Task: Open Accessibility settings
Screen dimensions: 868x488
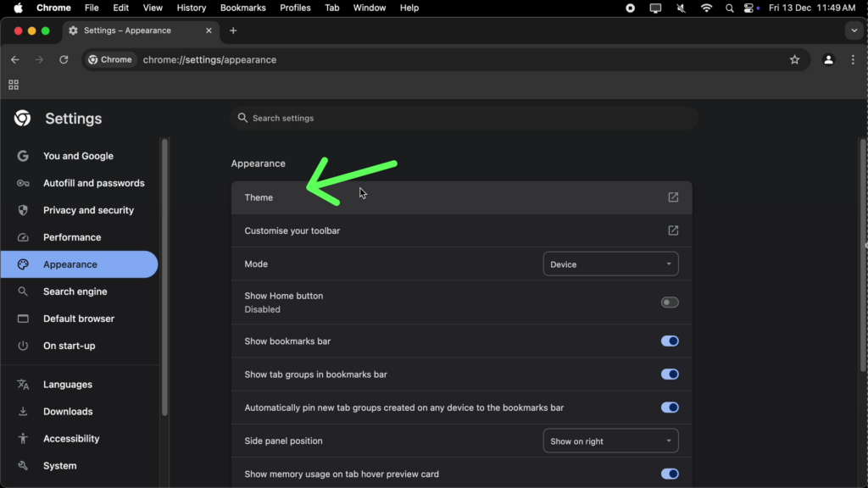Action: (x=79, y=439)
